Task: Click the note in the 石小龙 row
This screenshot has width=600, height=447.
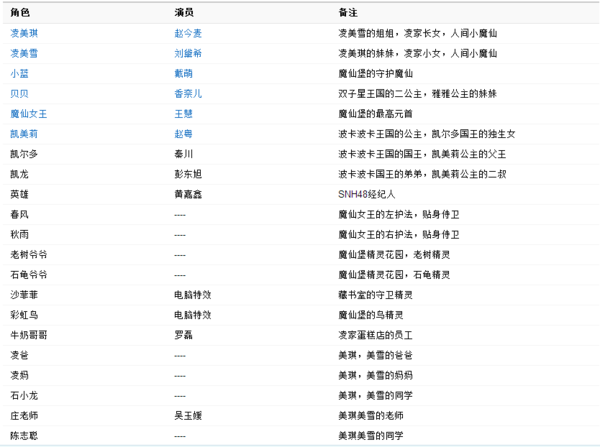Action: coord(375,395)
